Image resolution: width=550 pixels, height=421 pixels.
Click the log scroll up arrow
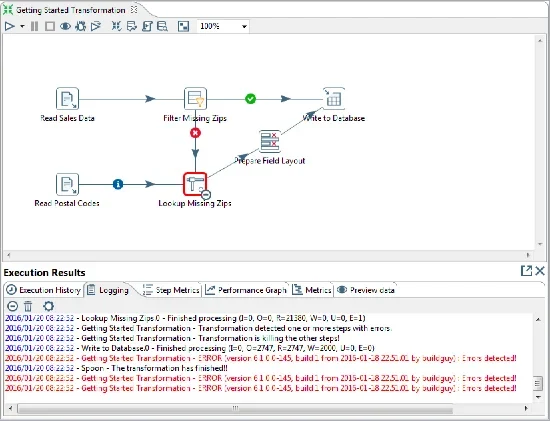coord(538,319)
